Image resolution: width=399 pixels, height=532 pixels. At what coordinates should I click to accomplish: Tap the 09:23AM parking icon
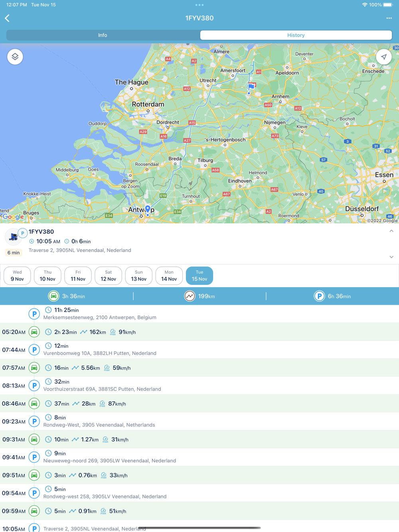[34, 422]
